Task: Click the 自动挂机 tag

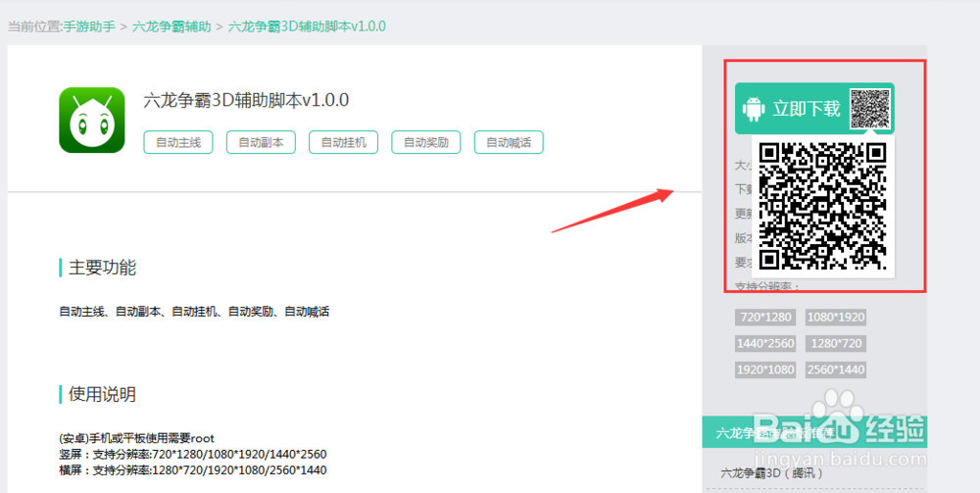Action: (343, 142)
